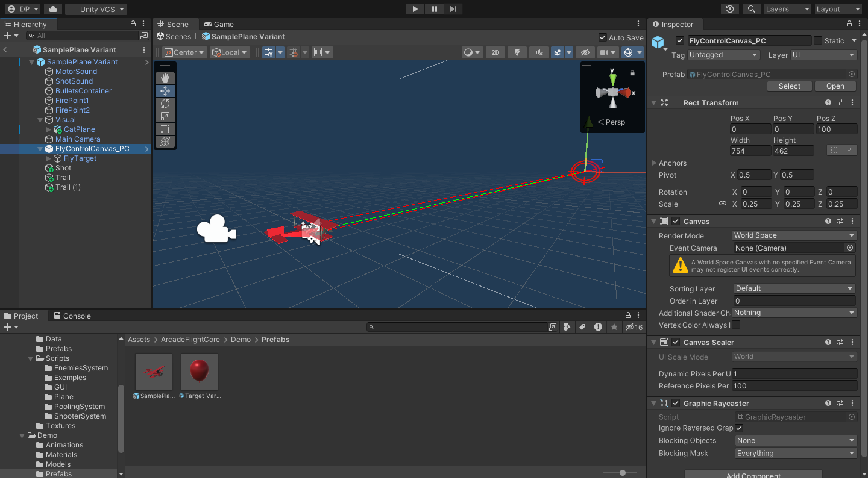Open Undo History from top bar
The width and height of the screenshot is (868, 480).
click(x=730, y=9)
